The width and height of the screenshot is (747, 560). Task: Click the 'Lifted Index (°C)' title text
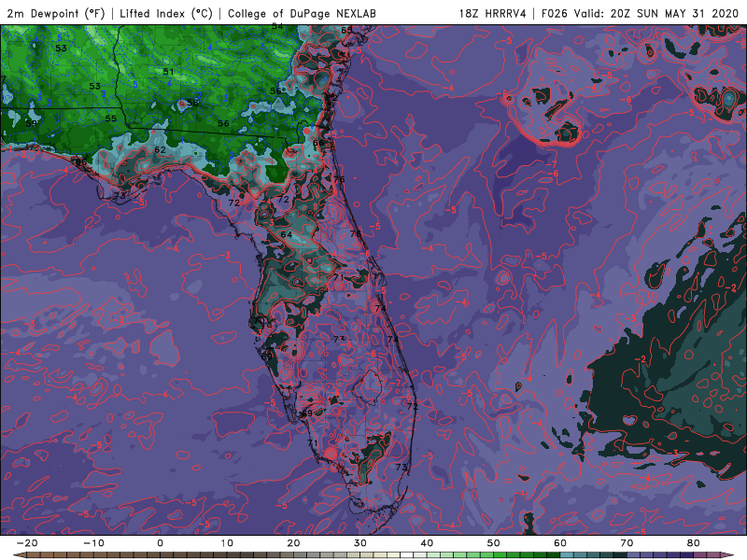(x=166, y=13)
